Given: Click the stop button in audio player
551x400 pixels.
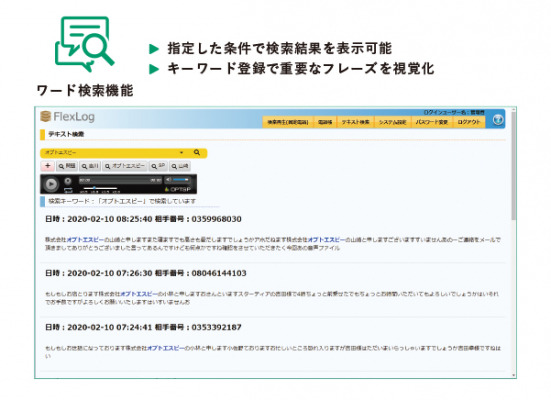Looking at the screenshot, I should 68,181.
